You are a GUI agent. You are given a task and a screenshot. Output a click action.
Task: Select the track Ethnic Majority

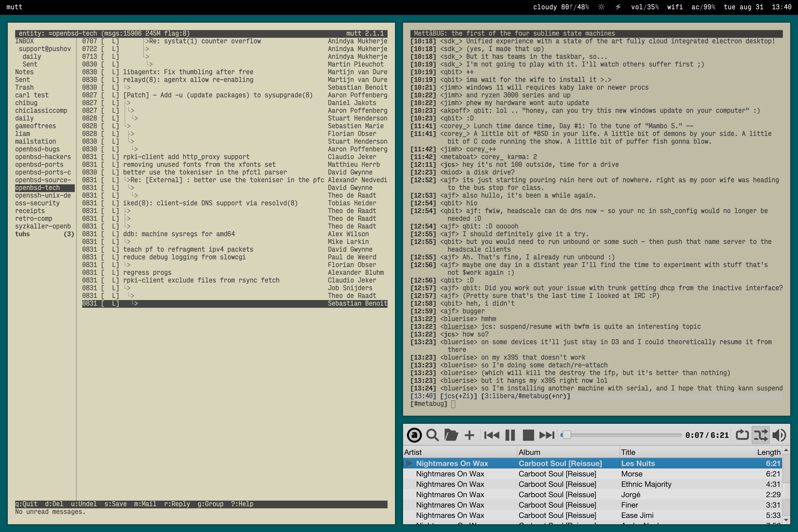click(646, 484)
